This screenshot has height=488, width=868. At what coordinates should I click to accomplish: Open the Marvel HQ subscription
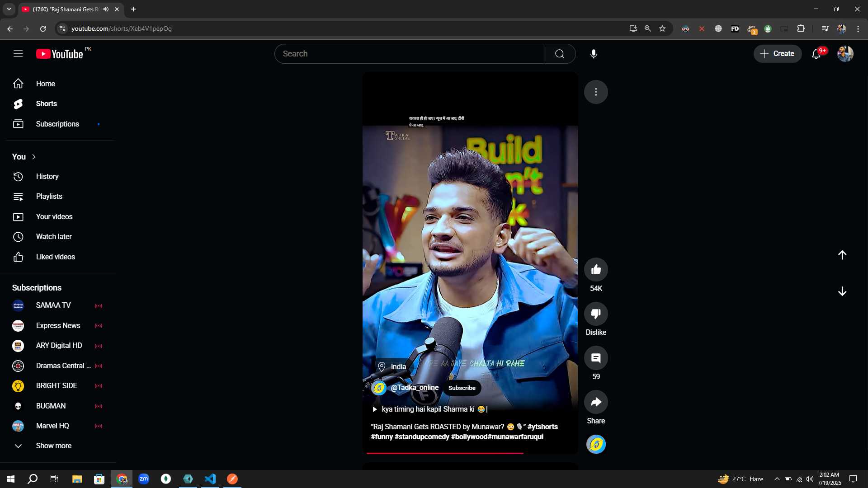point(58,426)
